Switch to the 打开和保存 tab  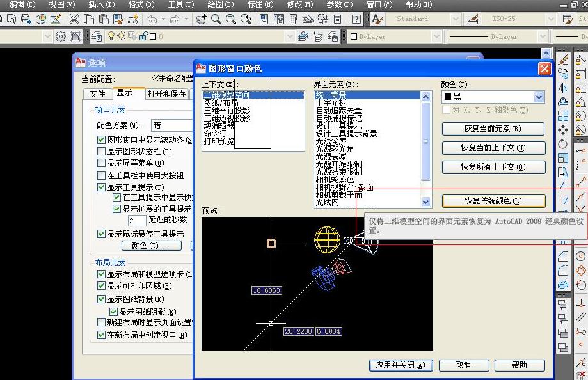(166, 94)
